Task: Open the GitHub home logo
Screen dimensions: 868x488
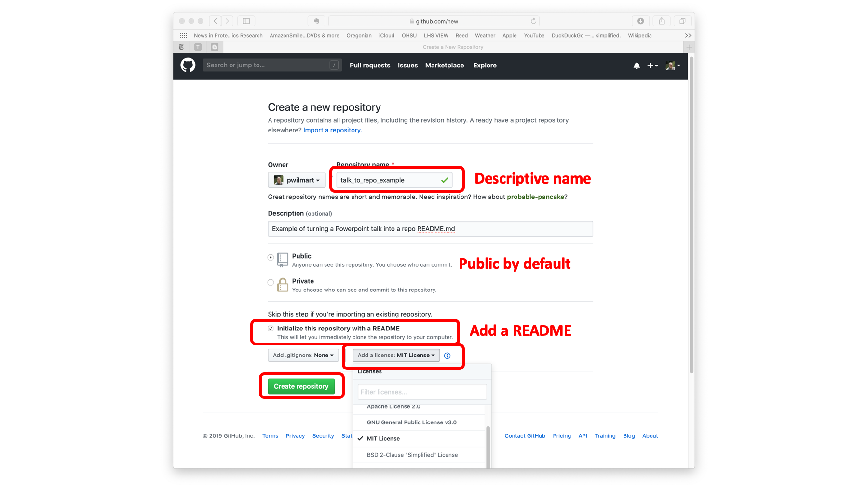Action: 188,65
